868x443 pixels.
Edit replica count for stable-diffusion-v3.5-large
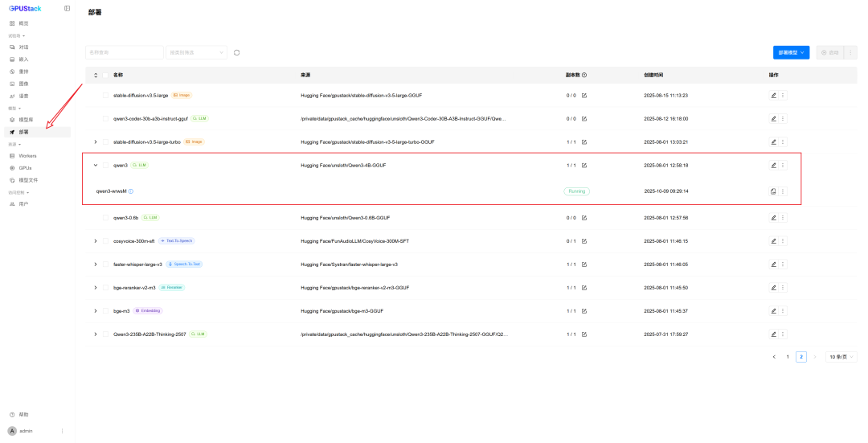pos(584,95)
